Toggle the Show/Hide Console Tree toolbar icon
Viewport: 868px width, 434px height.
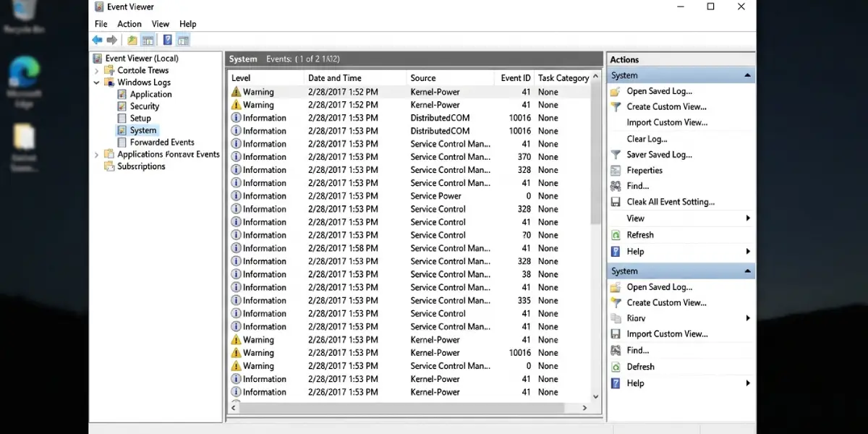pyautogui.click(x=148, y=41)
